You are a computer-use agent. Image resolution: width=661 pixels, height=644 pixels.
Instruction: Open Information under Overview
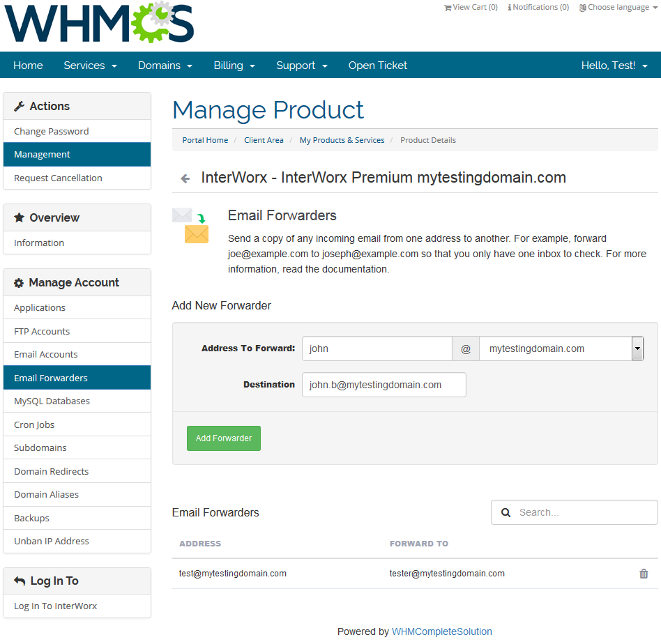pos(77,243)
